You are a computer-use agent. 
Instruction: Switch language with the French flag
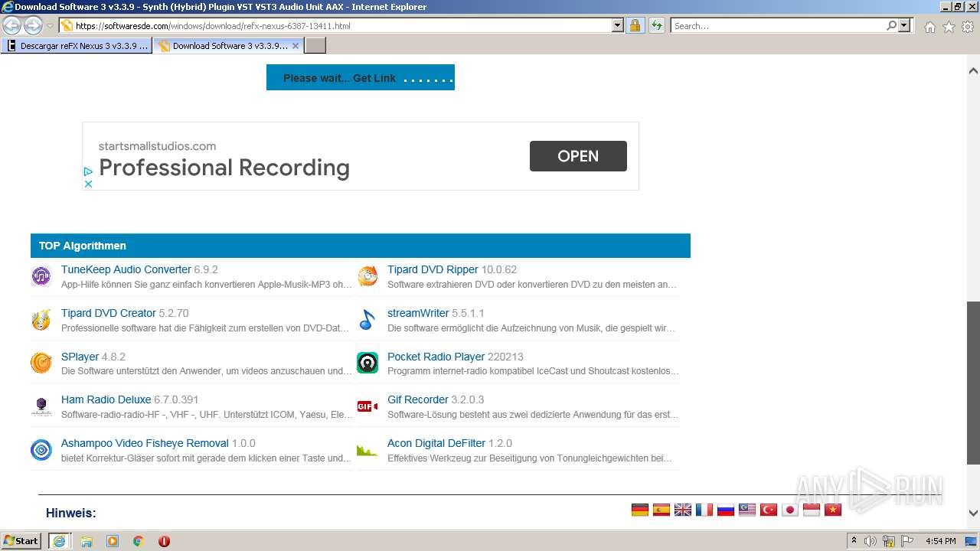click(704, 510)
